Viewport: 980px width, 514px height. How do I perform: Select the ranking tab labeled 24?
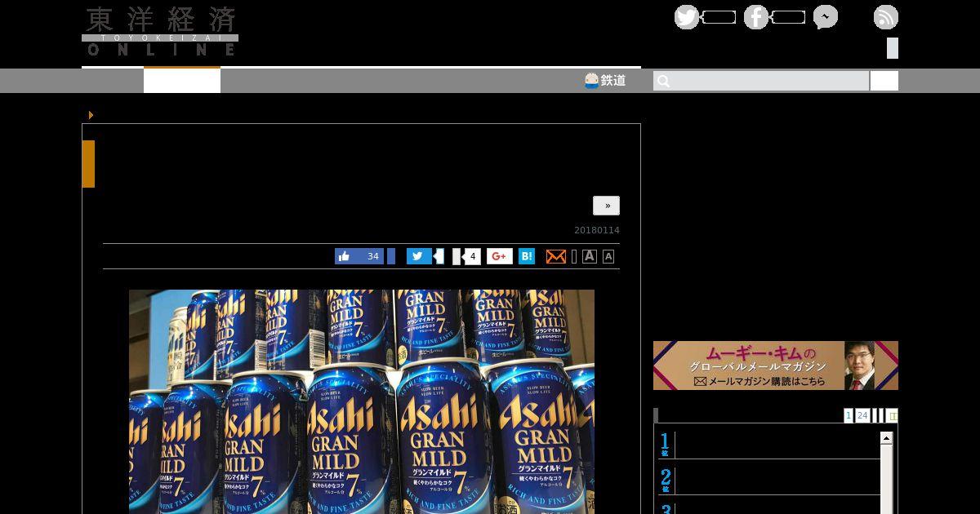tap(862, 415)
